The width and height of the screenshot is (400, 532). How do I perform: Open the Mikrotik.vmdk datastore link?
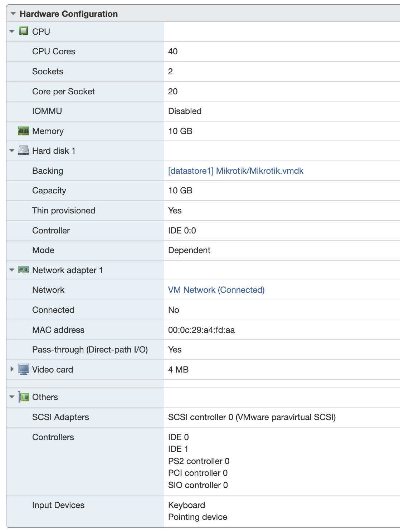pyautogui.click(x=236, y=171)
